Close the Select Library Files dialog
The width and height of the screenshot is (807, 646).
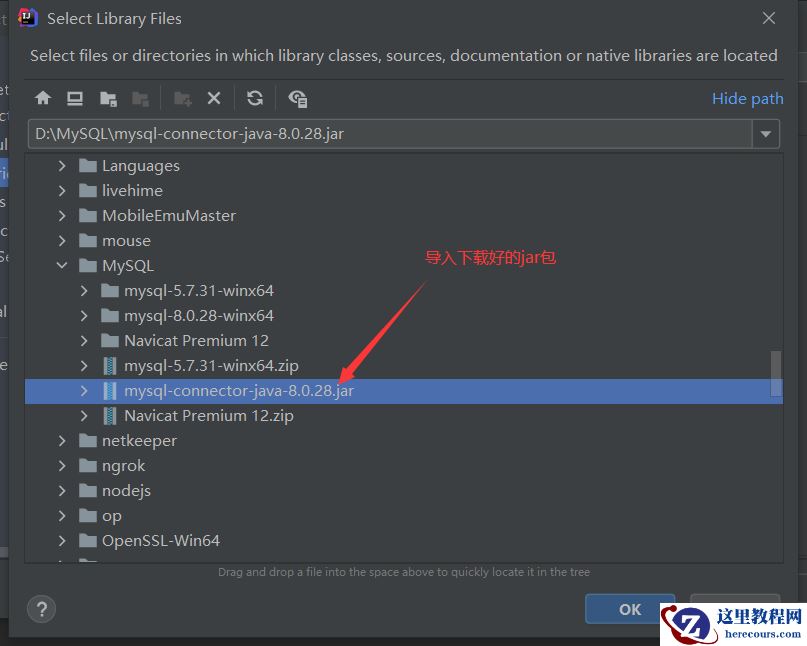point(769,19)
